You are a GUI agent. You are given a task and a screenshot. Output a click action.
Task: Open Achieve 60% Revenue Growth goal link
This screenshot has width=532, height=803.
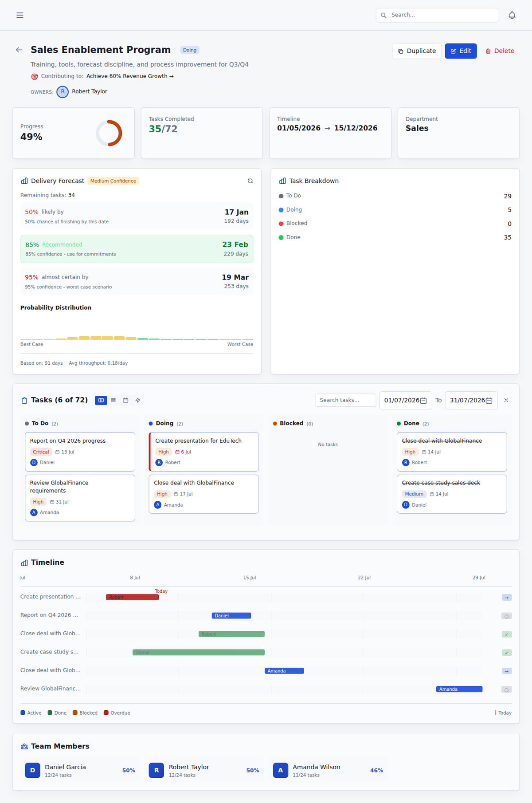tap(130, 76)
